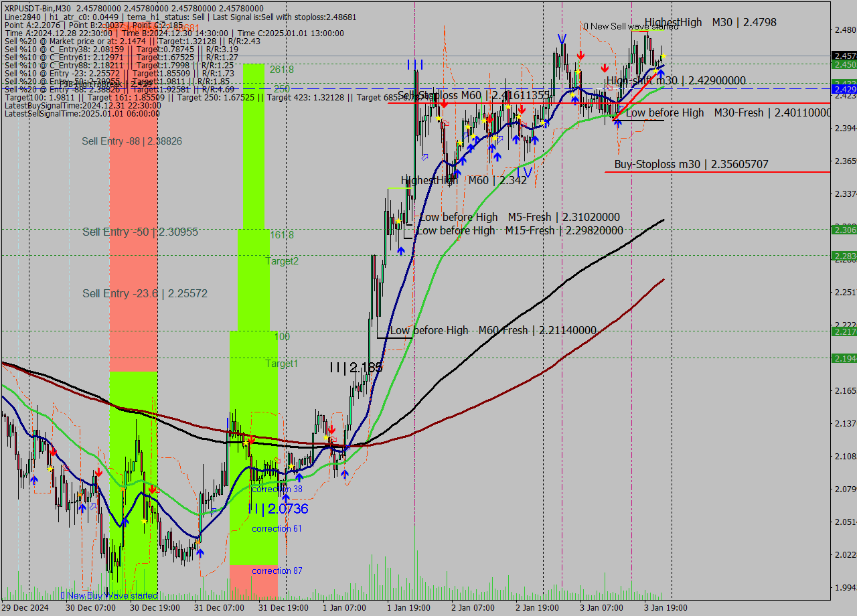Select the '0 New Sell wave started' label

[631, 27]
